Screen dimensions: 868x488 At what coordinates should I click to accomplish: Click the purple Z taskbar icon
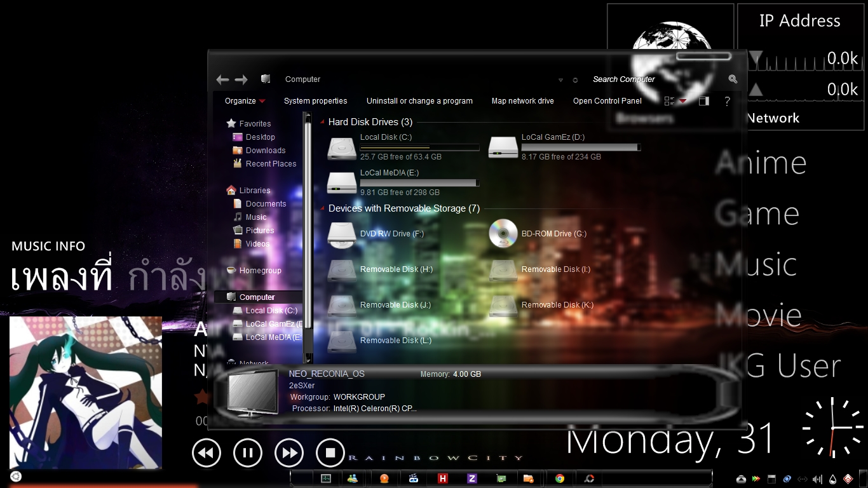point(472,478)
